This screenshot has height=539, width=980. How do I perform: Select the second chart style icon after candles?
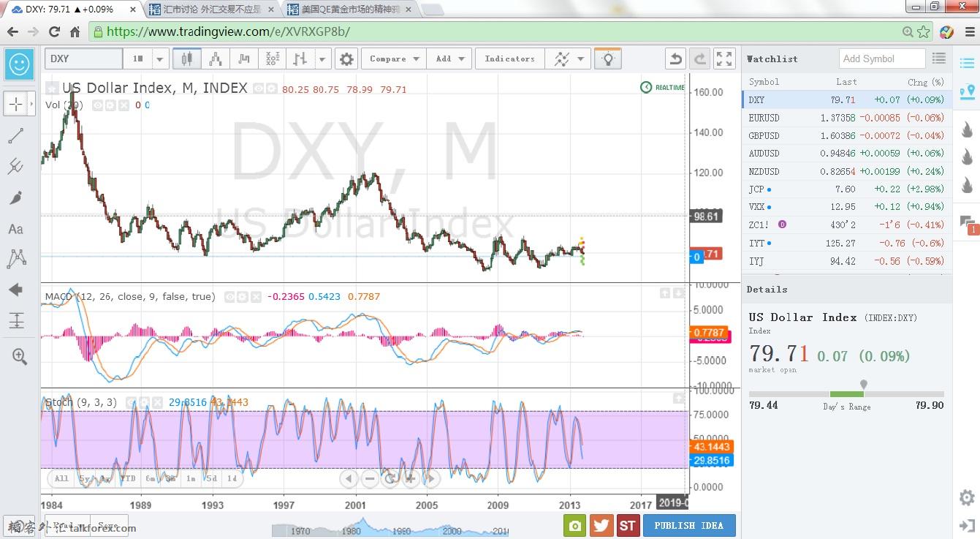(215, 59)
